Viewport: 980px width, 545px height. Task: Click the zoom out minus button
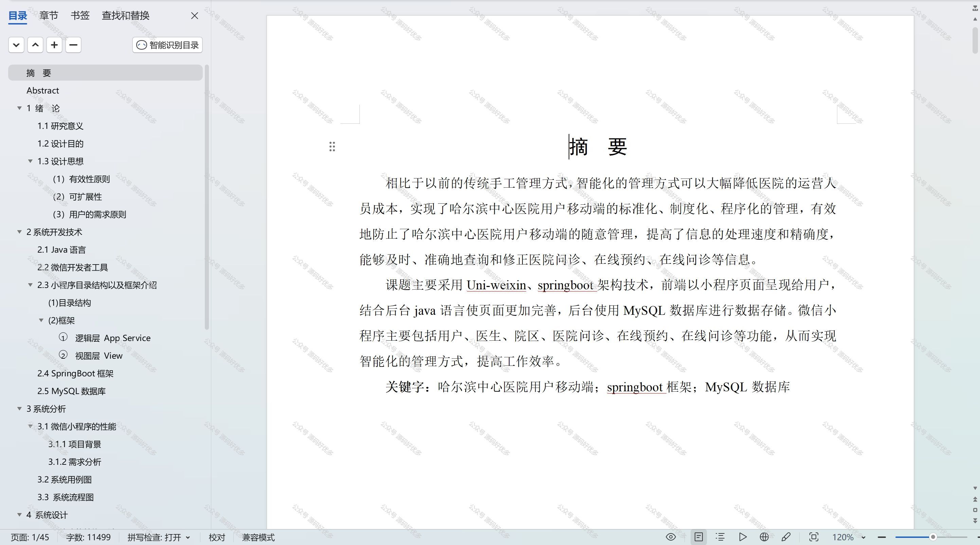882,537
